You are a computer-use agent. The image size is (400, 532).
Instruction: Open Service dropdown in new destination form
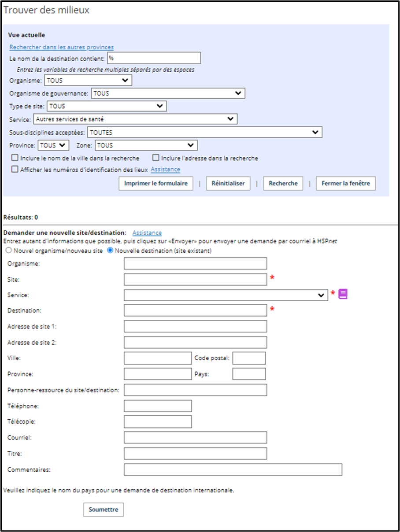(226, 295)
